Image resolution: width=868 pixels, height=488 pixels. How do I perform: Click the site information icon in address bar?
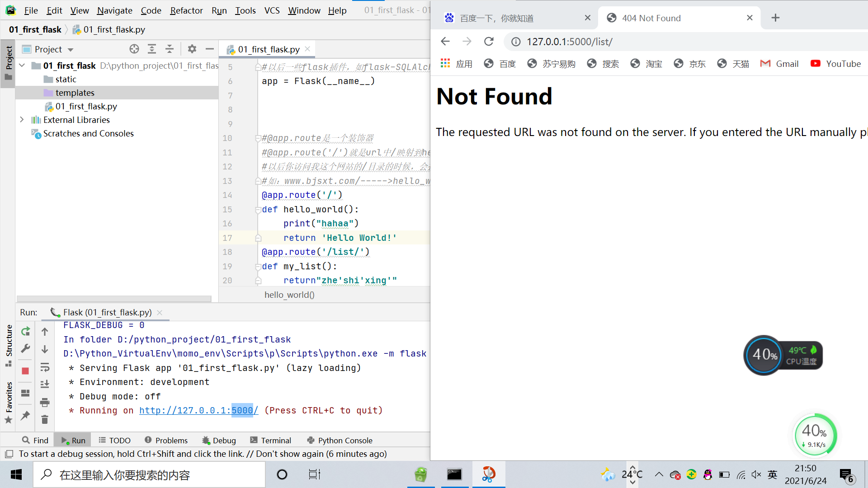point(516,42)
